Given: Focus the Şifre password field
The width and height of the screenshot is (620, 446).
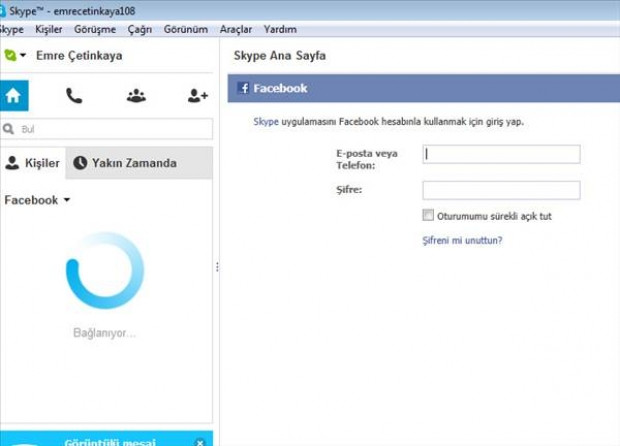Looking at the screenshot, I should point(501,190).
